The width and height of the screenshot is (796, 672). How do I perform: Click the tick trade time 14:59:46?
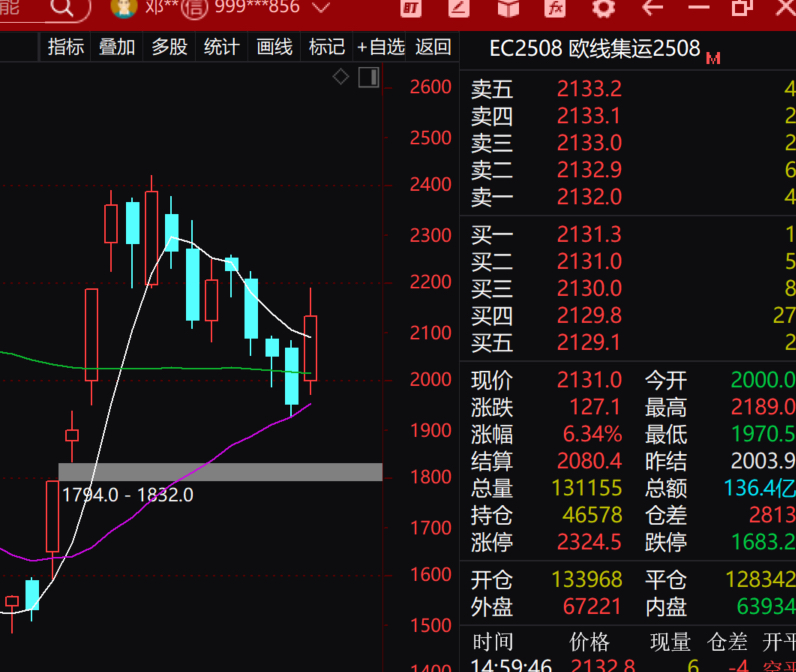[511, 665]
